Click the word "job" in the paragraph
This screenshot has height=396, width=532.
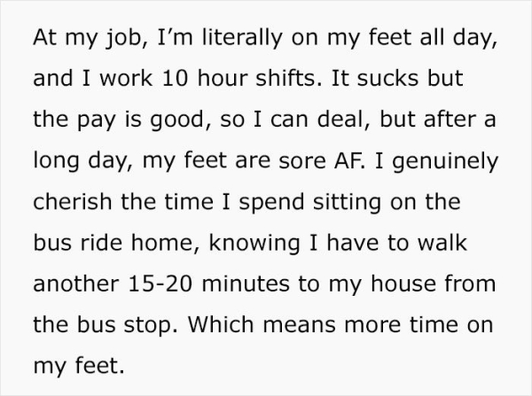115,40
